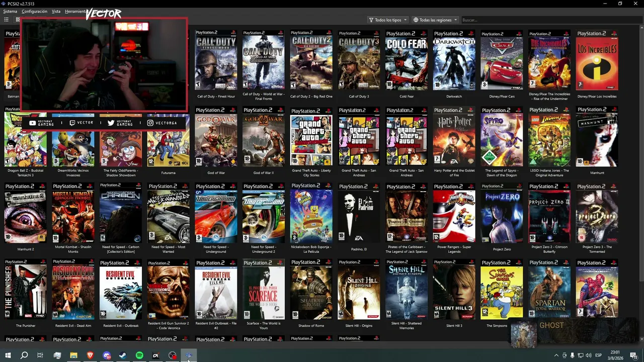Image resolution: width=644 pixels, height=362 pixels.
Task: Select the God of War cover
Action: (x=216, y=137)
